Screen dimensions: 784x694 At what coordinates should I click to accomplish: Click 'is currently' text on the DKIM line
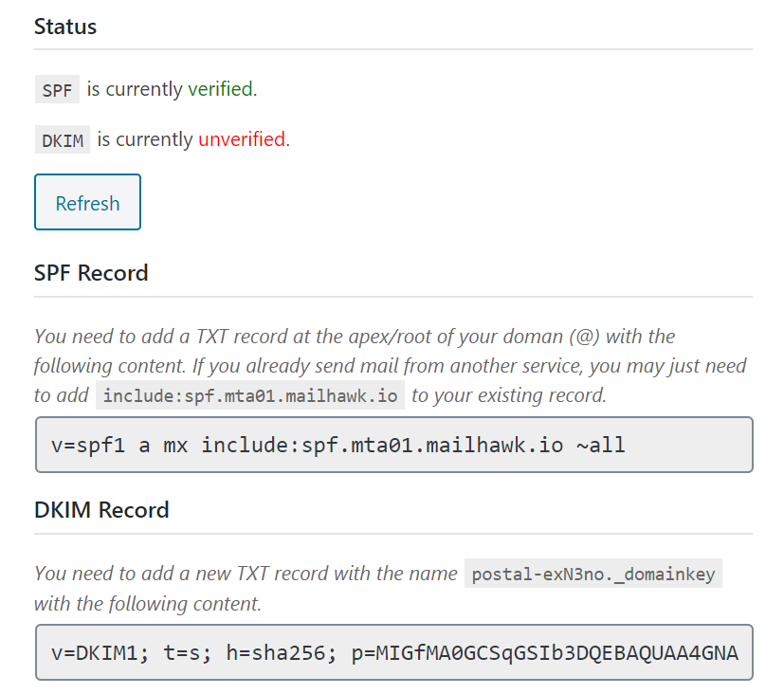145,139
